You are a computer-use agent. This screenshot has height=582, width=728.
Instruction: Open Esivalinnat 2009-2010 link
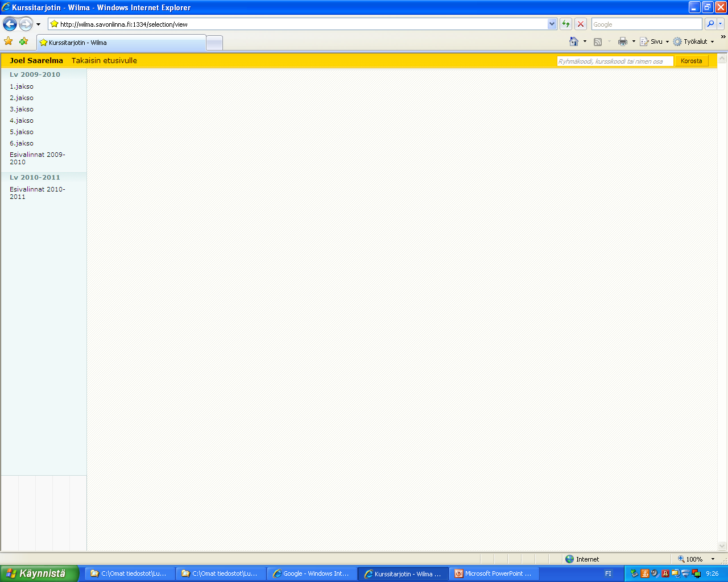coord(38,158)
